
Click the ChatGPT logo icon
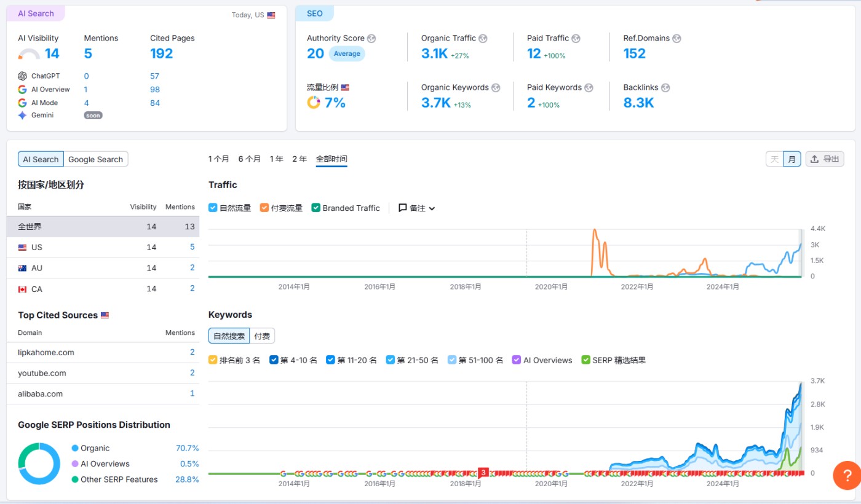click(23, 76)
